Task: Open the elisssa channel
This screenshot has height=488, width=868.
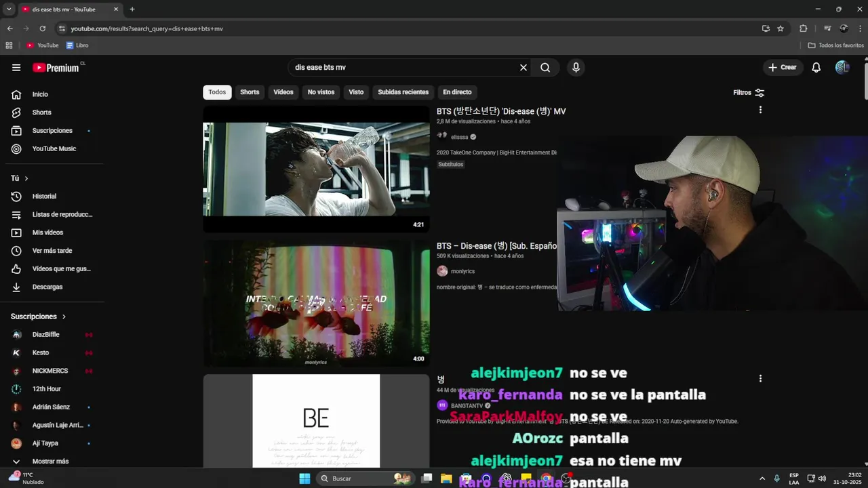Action: click(x=459, y=137)
